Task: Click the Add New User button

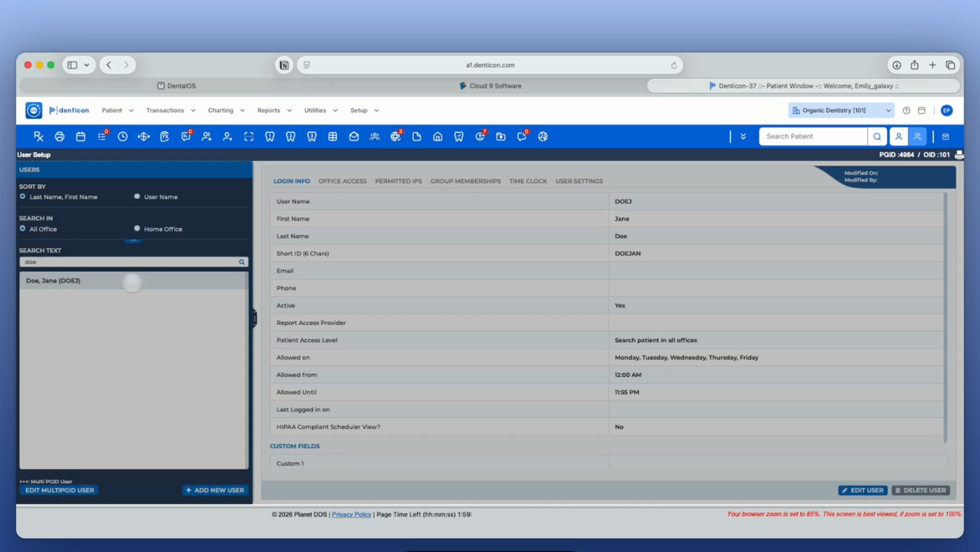Action: tap(215, 490)
